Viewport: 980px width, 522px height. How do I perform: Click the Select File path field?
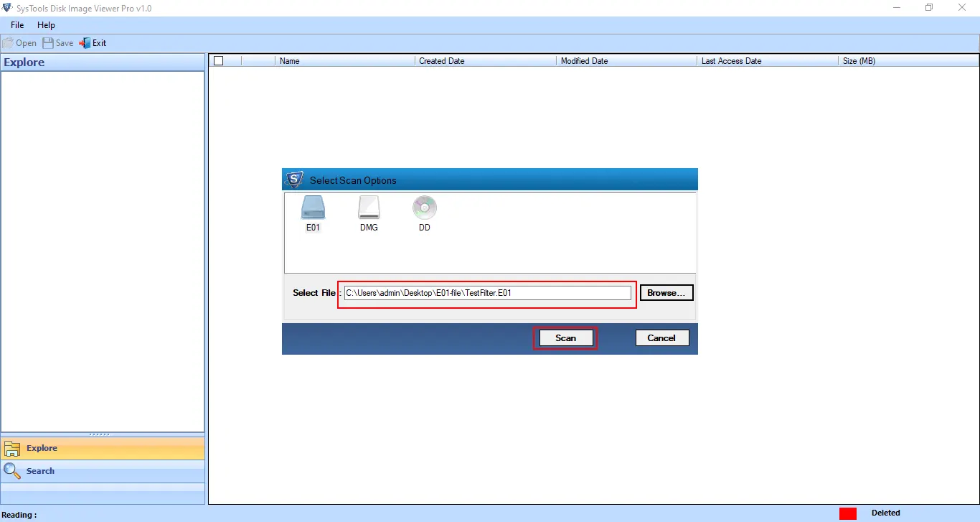tap(488, 293)
